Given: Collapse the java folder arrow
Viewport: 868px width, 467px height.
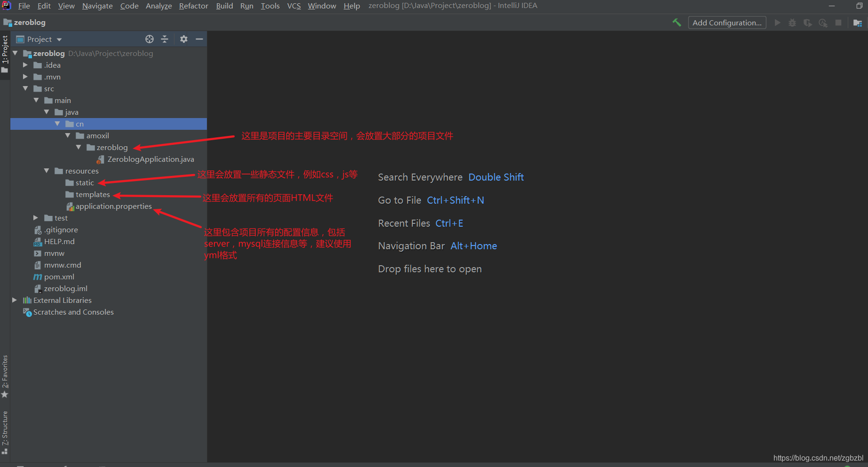Looking at the screenshot, I should [47, 112].
